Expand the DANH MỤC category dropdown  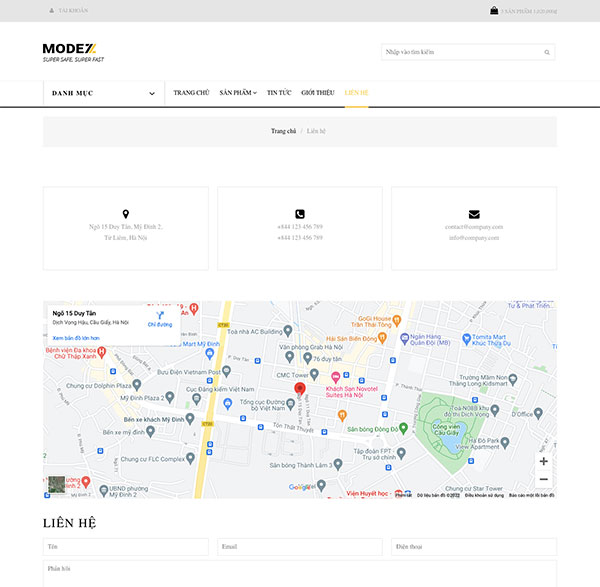(x=104, y=93)
